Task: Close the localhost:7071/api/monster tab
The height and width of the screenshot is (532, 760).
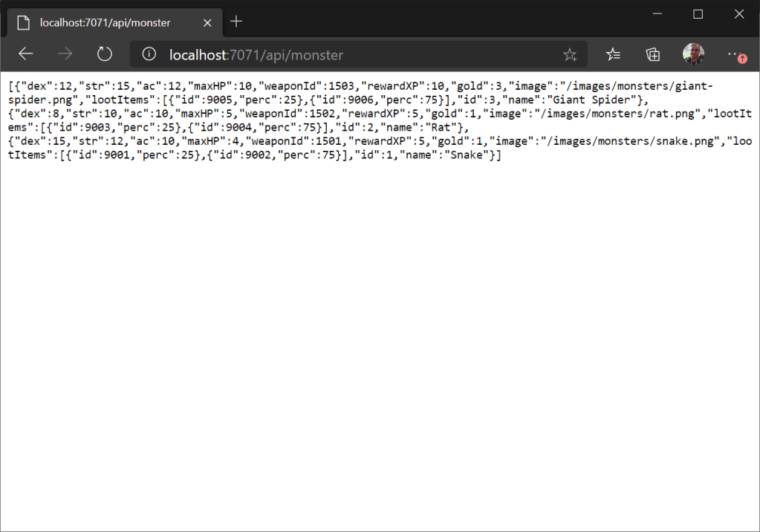Action: pyautogui.click(x=207, y=22)
